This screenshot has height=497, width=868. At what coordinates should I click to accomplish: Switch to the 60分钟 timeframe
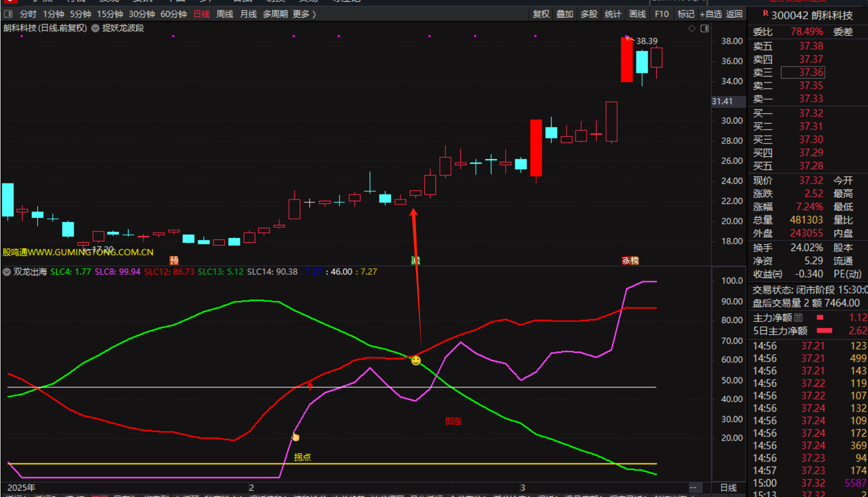[173, 14]
